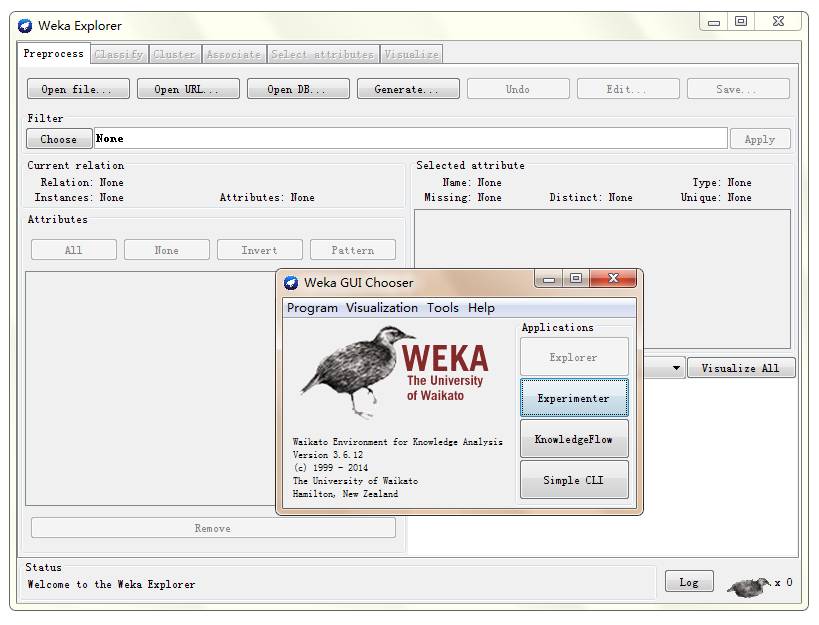Close the Weka Explorer window

(x=778, y=21)
